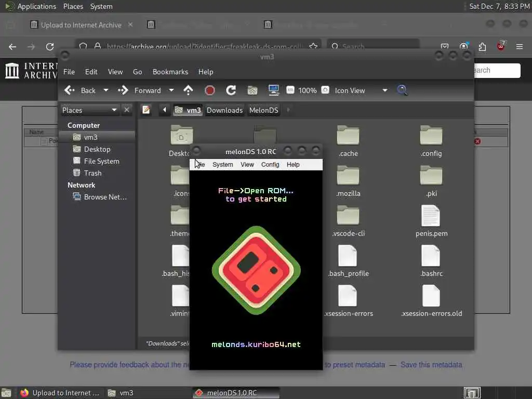Open the View menu in melonDS

coord(247,165)
